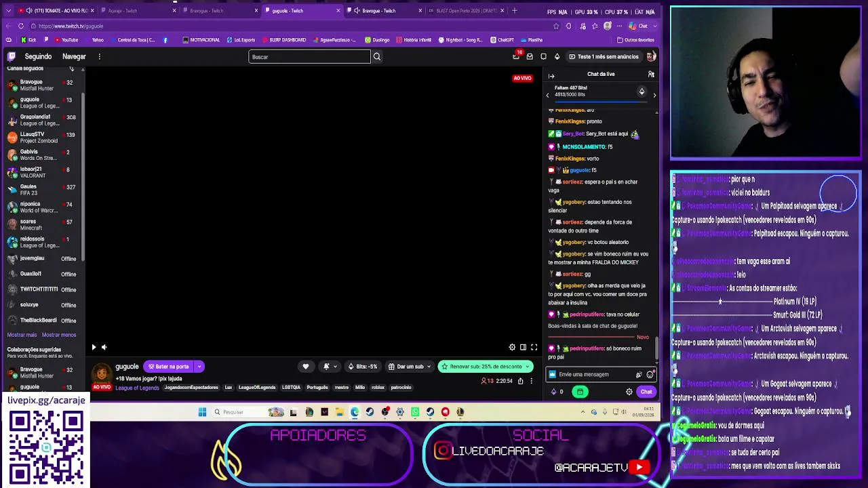Screen dimensions: 868x488
Task: Collapse the chat panel arrow
Action: coord(551,76)
